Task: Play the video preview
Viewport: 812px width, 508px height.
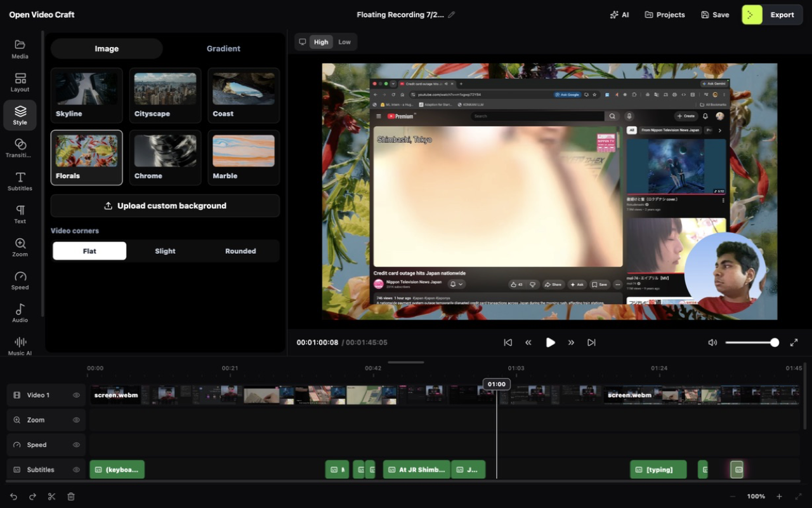Action: pos(550,342)
